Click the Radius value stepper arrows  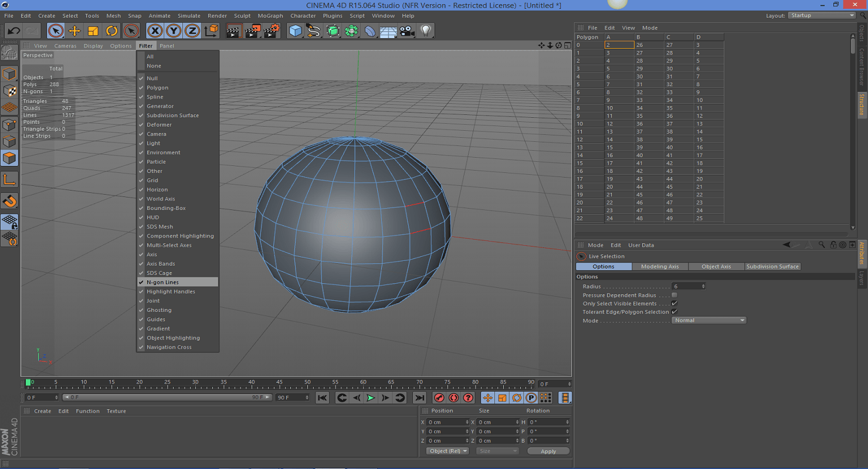703,286
